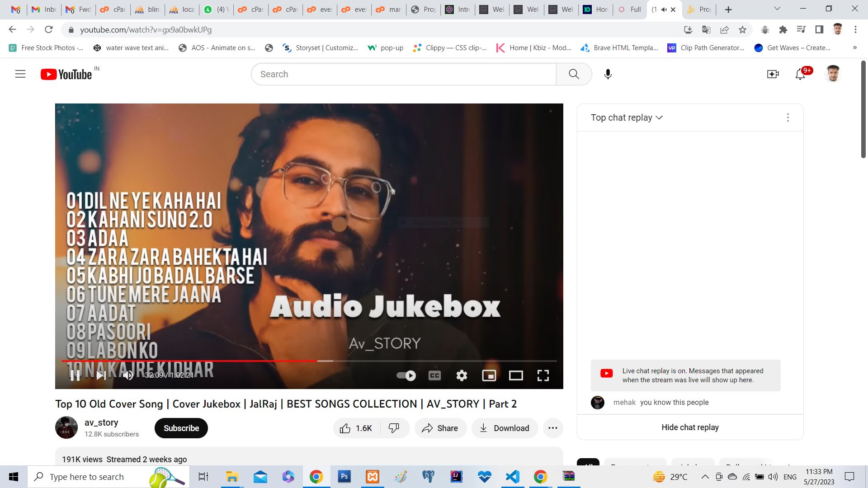Subscribe to the av_story channel
Screen dimensions: 868x488
(181, 428)
